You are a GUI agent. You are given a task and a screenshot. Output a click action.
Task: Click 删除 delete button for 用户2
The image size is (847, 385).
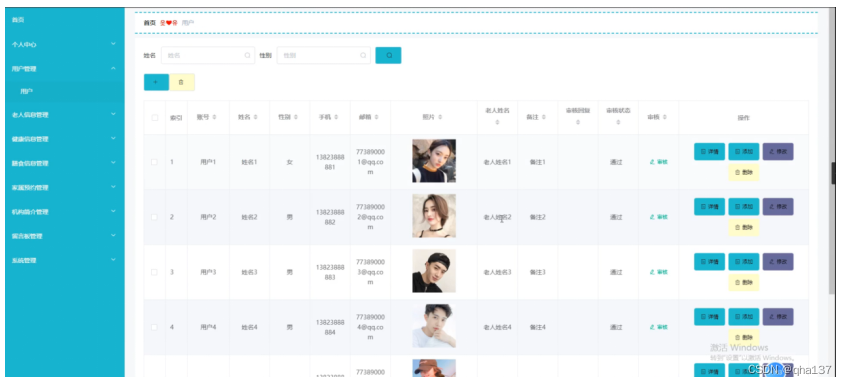tap(744, 228)
